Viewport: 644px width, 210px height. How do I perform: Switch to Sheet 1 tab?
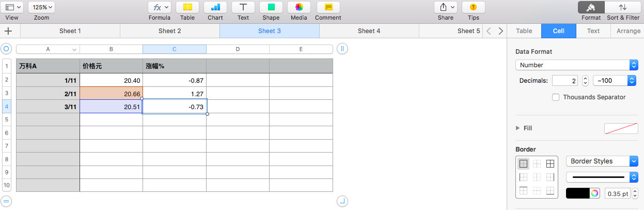(70, 31)
